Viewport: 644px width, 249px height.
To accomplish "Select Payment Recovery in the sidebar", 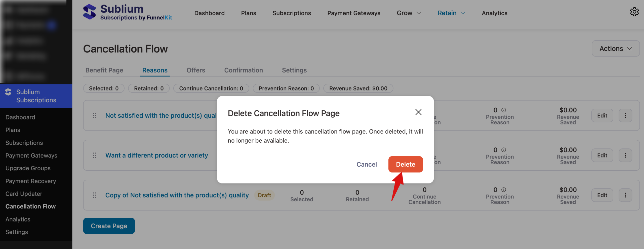I will point(31,181).
